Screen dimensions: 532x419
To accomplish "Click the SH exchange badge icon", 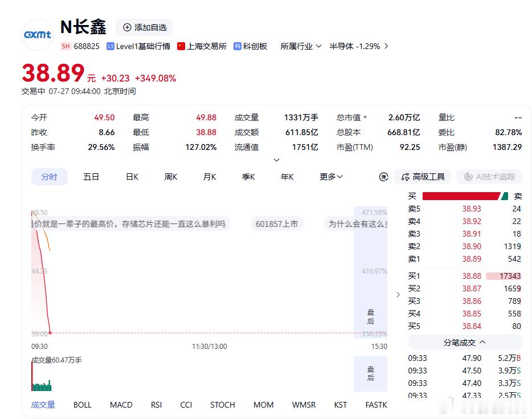I will 66,46.
